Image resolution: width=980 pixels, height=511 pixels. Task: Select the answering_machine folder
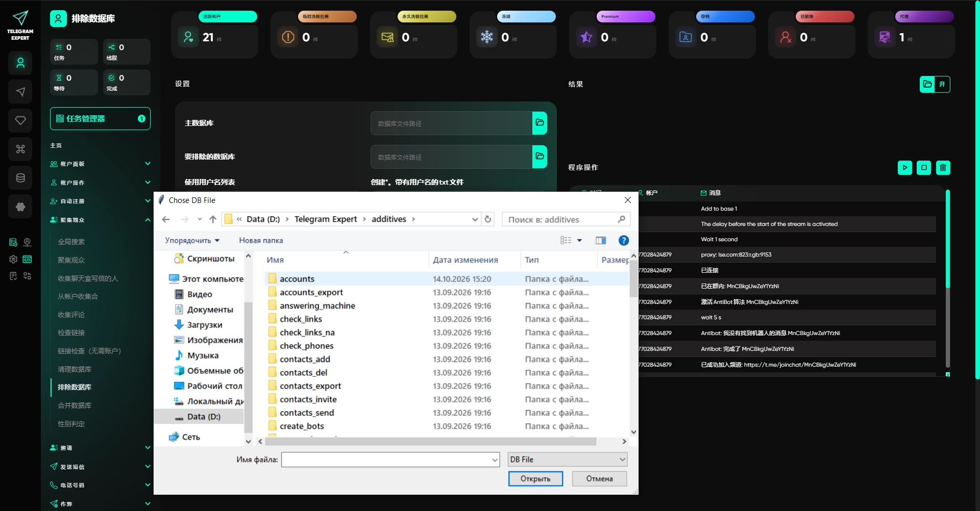tap(317, 305)
